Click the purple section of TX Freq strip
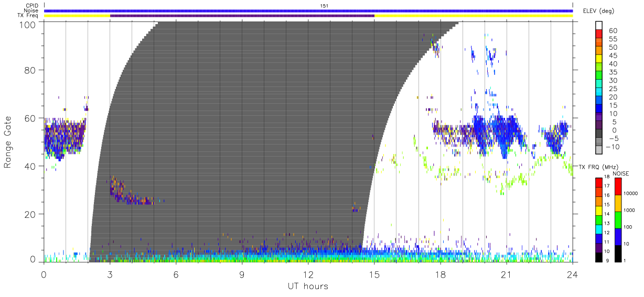 pos(242,16)
